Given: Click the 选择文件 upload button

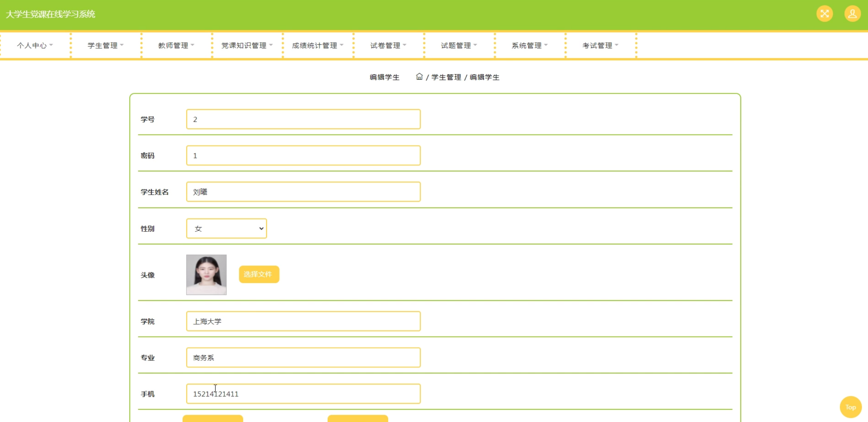Looking at the screenshot, I should 259,274.
